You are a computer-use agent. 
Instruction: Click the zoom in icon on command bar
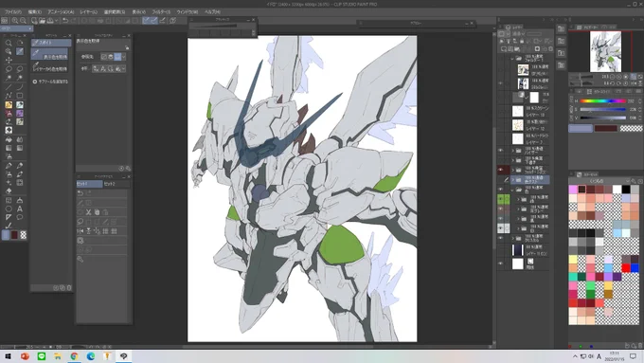click(15, 21)
